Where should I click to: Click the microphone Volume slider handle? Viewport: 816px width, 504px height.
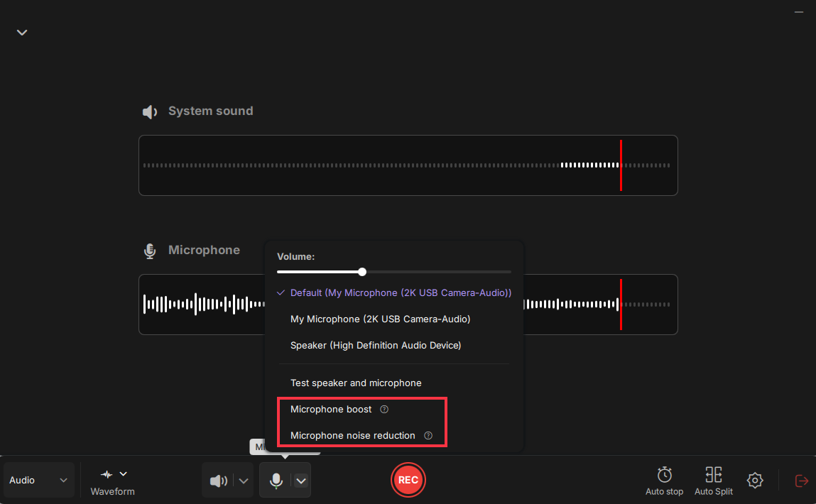point(362,272)
